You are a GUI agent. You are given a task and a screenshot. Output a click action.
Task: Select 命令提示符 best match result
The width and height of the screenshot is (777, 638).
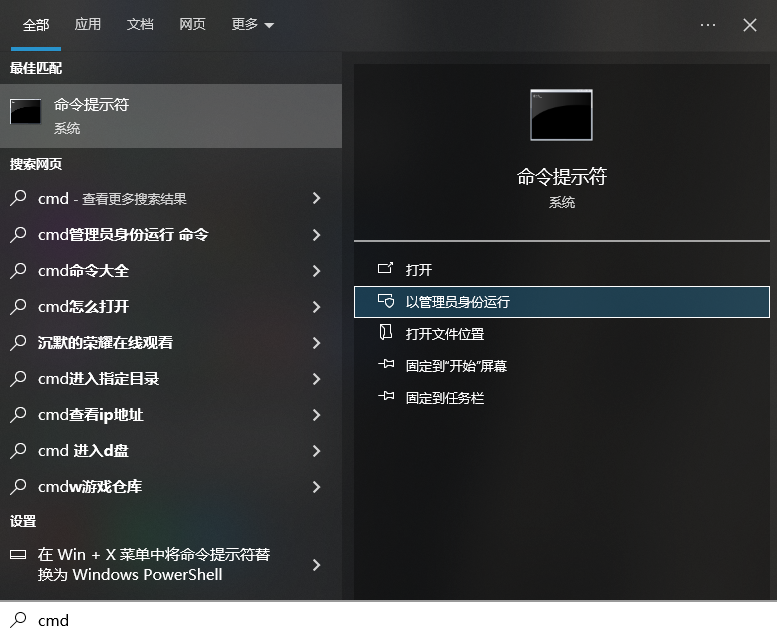tap(171, 116)
